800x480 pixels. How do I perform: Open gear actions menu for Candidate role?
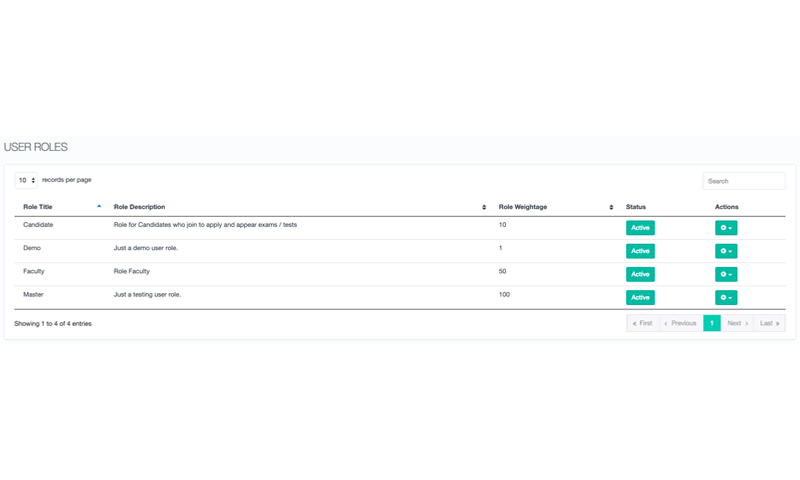tap(726, 228)
